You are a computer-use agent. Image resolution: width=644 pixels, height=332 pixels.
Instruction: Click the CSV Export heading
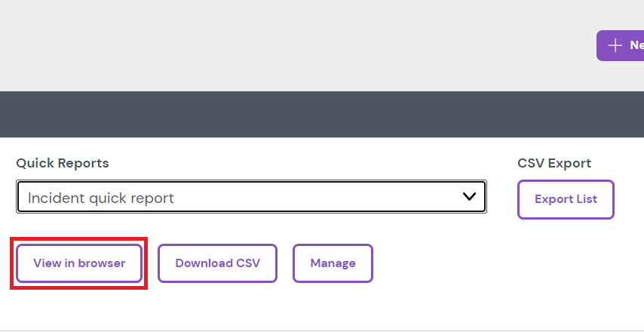tap(554, 163)
